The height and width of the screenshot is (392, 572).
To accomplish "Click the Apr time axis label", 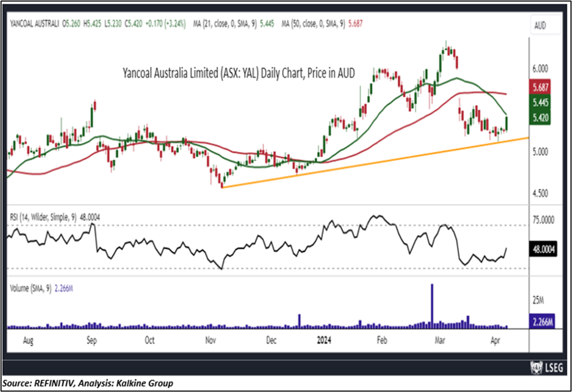I will [x=495, y=340].
